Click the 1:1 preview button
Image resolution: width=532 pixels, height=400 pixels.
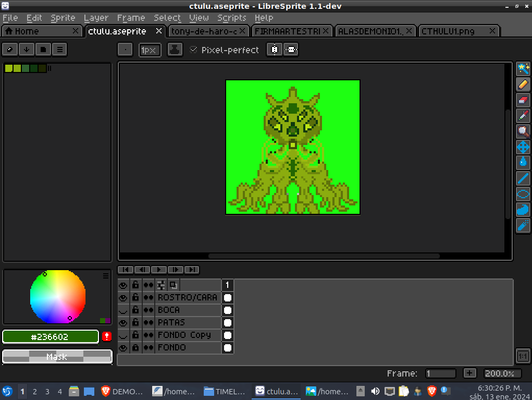(523, 356)
